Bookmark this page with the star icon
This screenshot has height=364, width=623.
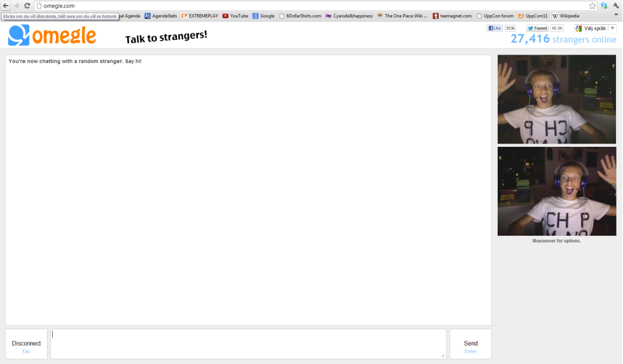(x=592, y=6)
